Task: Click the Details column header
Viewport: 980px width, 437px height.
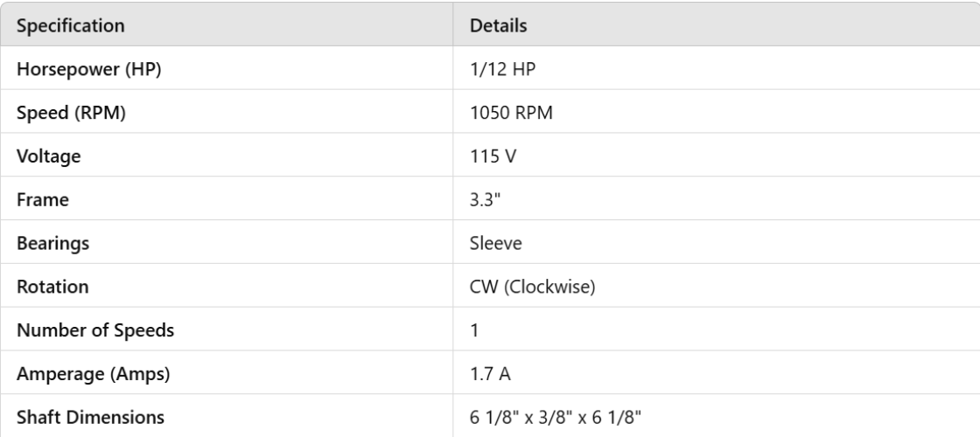Action: tap(499, 26)
